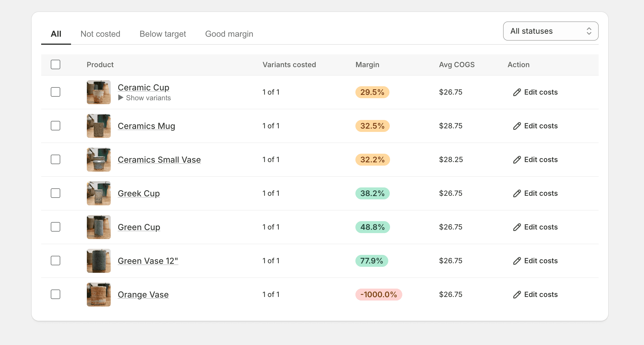644x345 pixels.
Task: Open the All statuses dropdown
Action: (551, 31)
